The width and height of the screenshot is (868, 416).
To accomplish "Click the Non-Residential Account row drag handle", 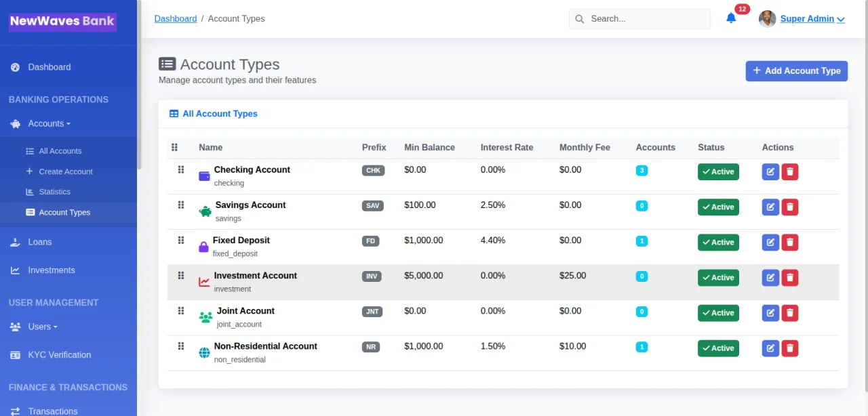I will click(x=181, y=346).
